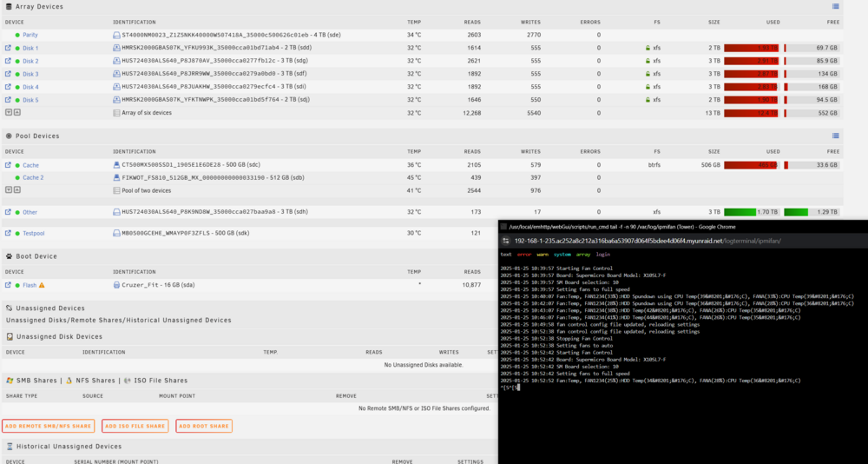This screenshot has width=868, height=464.
Task: Browse Disk 1 contents via its popout icon
Action: (8, 49)
